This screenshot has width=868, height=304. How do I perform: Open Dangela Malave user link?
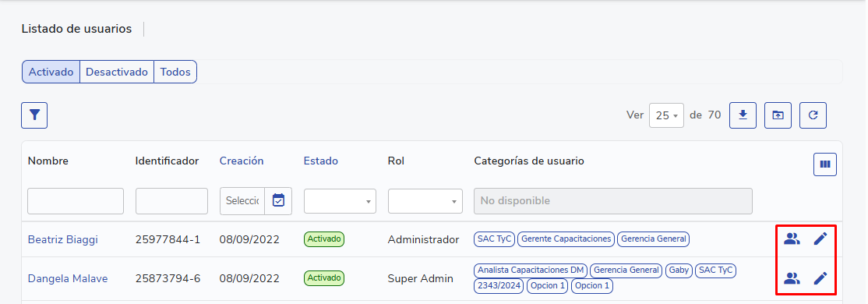click(68, 278)
